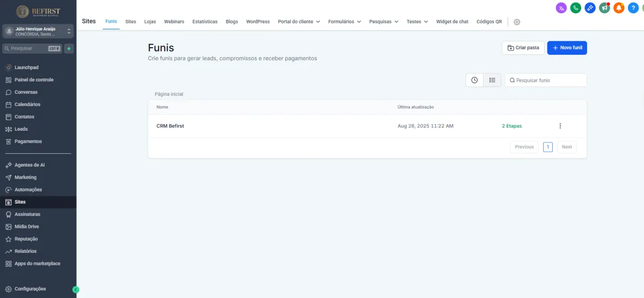Viewport: 644px width, 298px height.
Task: Switch to list view toggle
Action: 492,80
